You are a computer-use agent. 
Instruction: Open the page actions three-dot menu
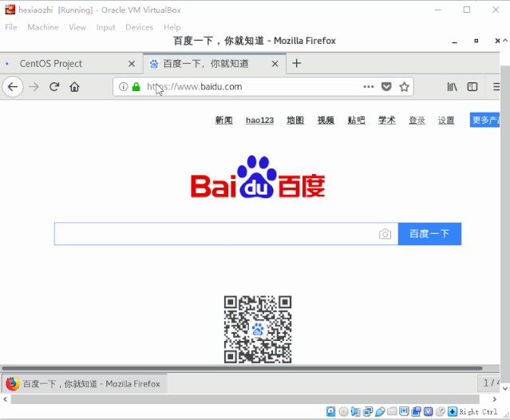tap(368, 86)
